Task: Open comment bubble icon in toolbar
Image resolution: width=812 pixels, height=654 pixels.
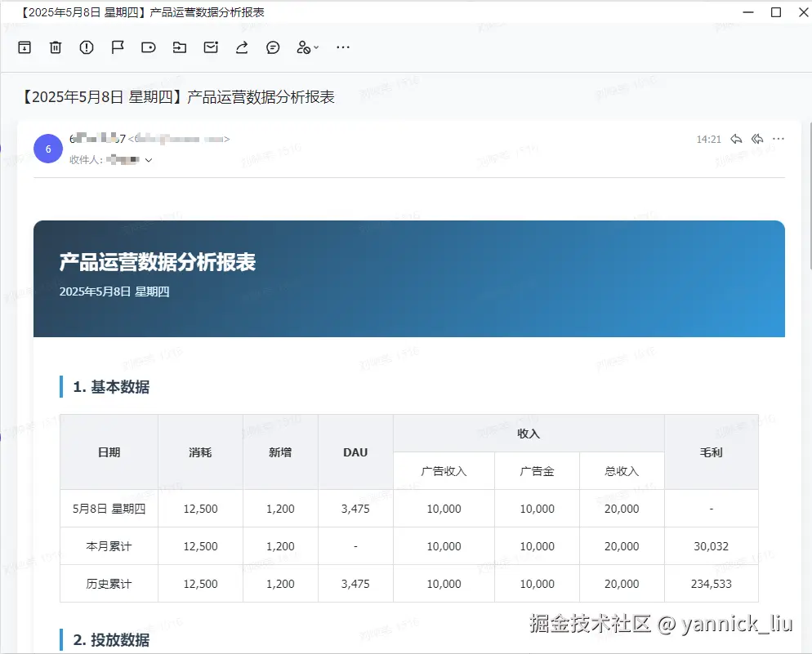Action: point(273,47)
